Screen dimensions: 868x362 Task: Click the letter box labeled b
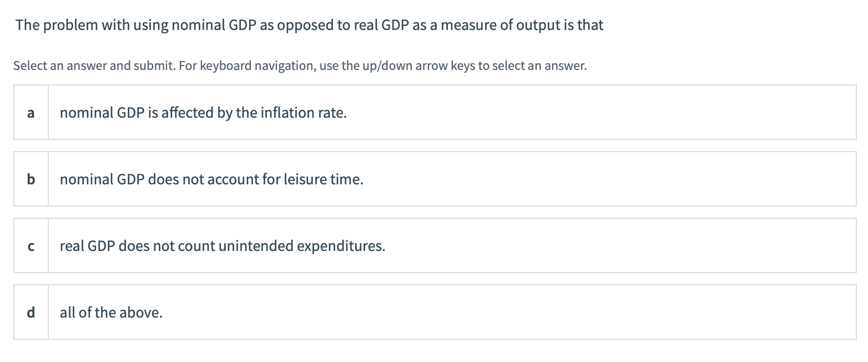31,179
